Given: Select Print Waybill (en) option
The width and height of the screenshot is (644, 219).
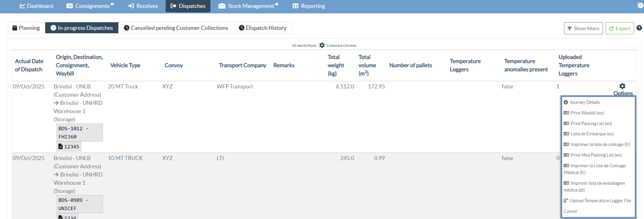Looking at the screenshot, I should 587,113.
